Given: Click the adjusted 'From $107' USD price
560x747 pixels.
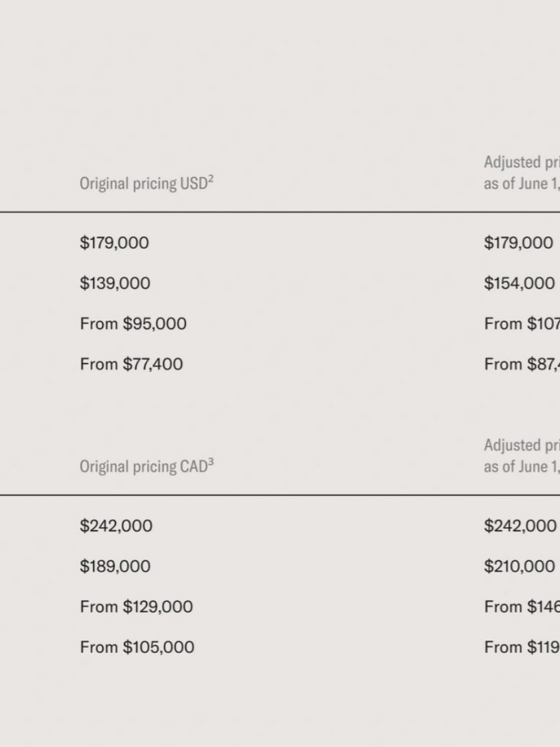Looking at the screenshot, I should 522,324.
